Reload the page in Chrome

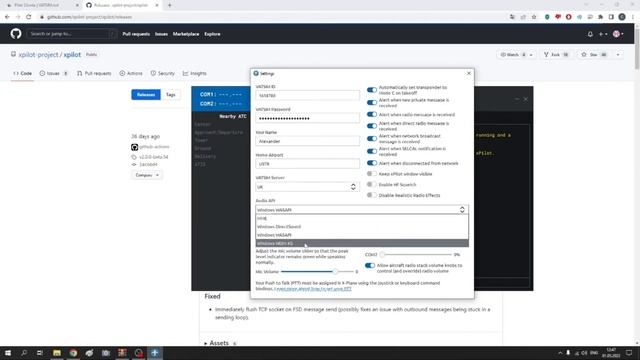[29, 17]
